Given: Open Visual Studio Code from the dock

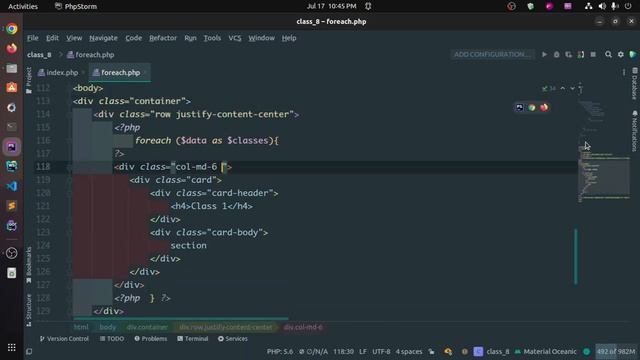Looking at the screenshot, I should click(11, 186).
